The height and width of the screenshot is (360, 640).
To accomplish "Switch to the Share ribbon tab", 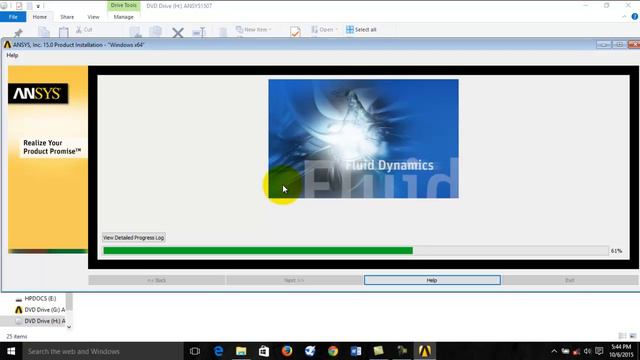I will click(x=67, y=17).
